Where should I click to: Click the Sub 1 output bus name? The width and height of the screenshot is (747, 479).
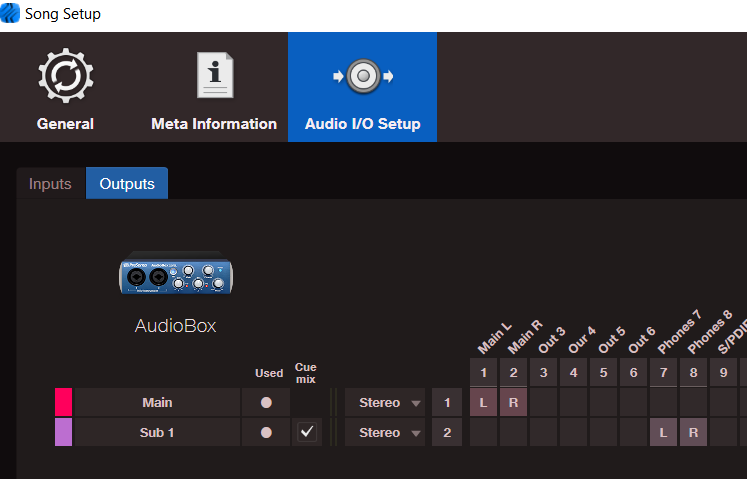click(x=157, y=433)
